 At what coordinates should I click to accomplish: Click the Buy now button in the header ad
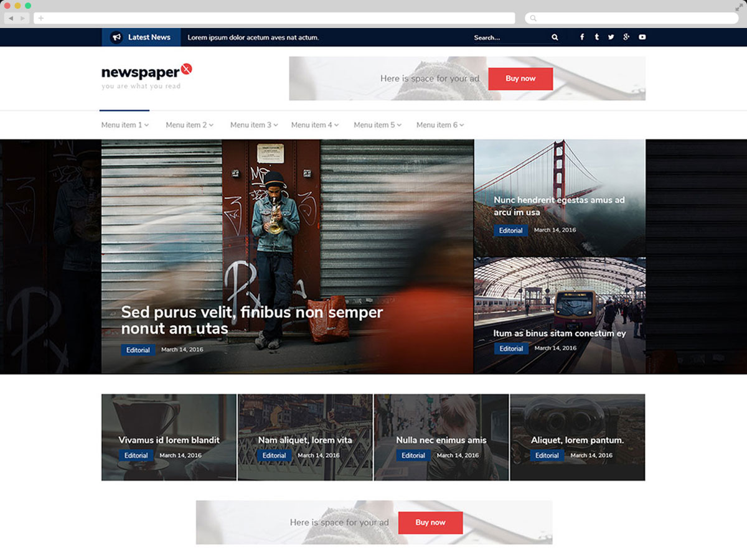click(x=520, y=78)
